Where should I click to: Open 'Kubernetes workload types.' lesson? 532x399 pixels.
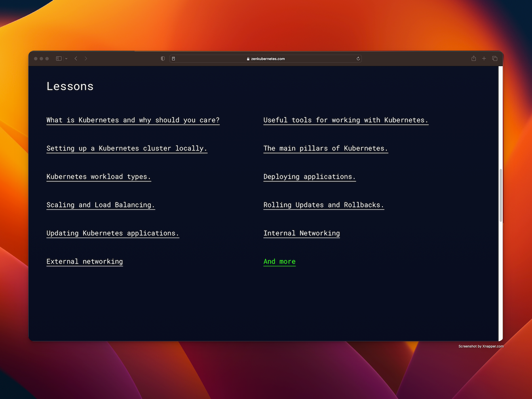pyautogui.click(x=99, y=177)
